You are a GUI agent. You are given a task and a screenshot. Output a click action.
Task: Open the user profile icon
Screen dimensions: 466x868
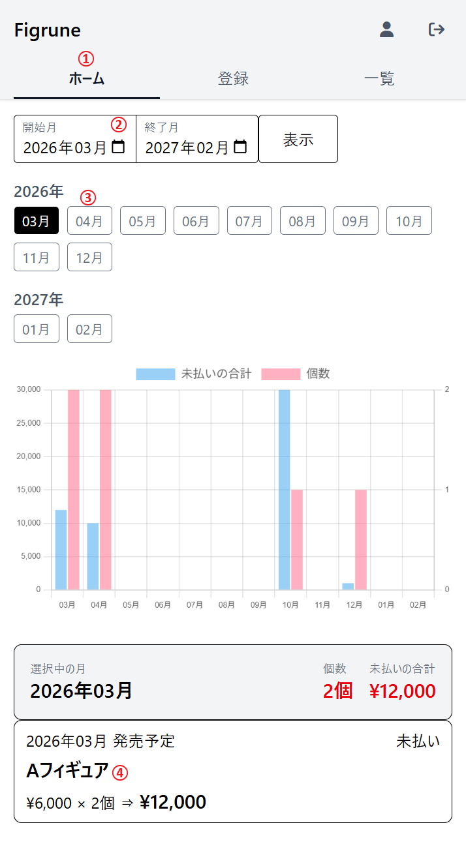(386, 29)
